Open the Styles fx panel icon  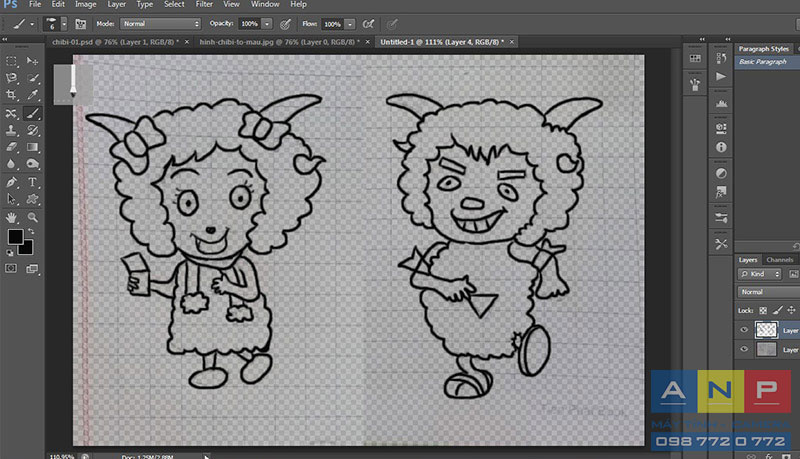pyautogui.click(x=721, y=192)
